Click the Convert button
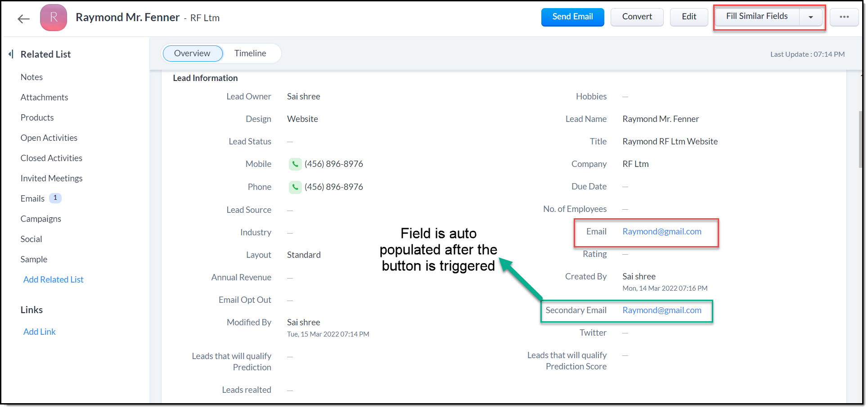 (x=637, y=17)
